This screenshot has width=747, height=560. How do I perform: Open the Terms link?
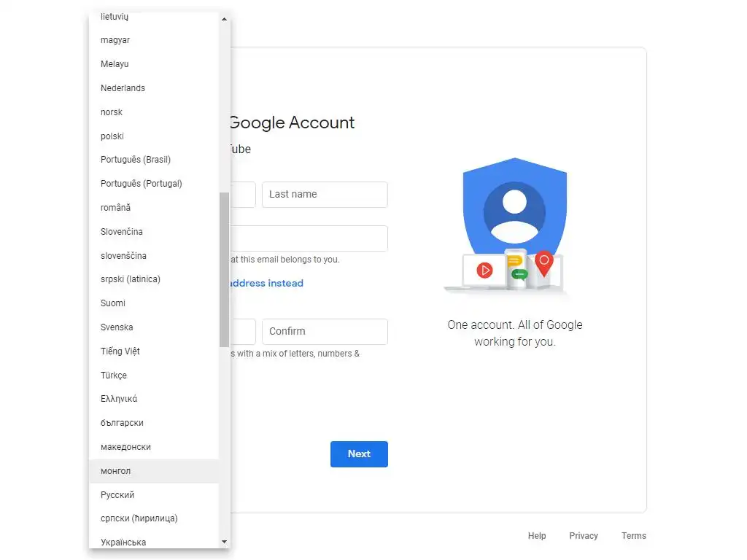634,536
